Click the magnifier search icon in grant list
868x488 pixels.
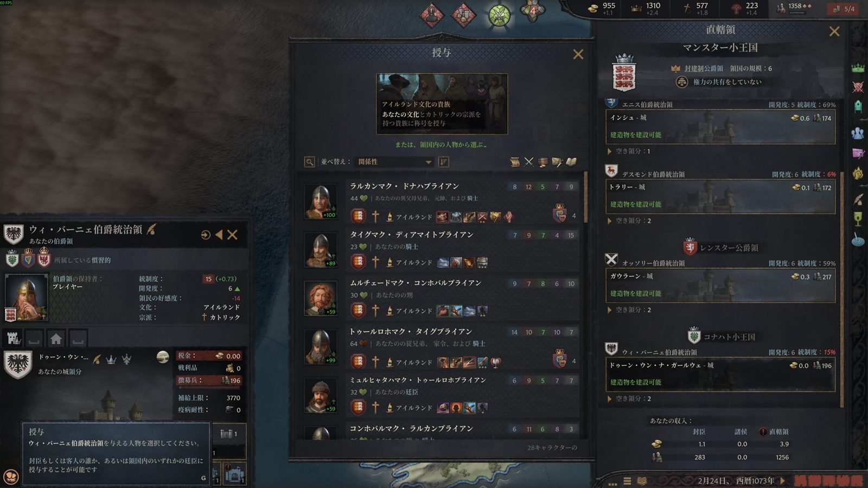click(x=309, y=162)
